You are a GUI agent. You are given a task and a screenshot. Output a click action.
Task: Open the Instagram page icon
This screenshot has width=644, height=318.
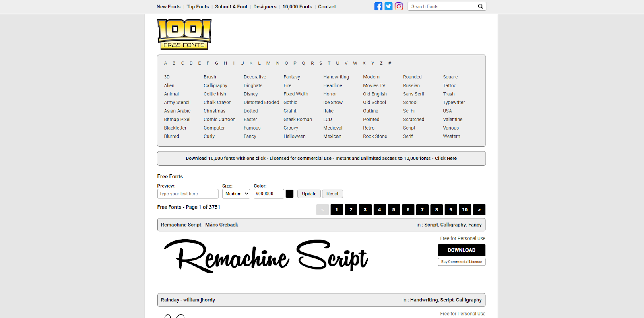(x=399, y=6)
